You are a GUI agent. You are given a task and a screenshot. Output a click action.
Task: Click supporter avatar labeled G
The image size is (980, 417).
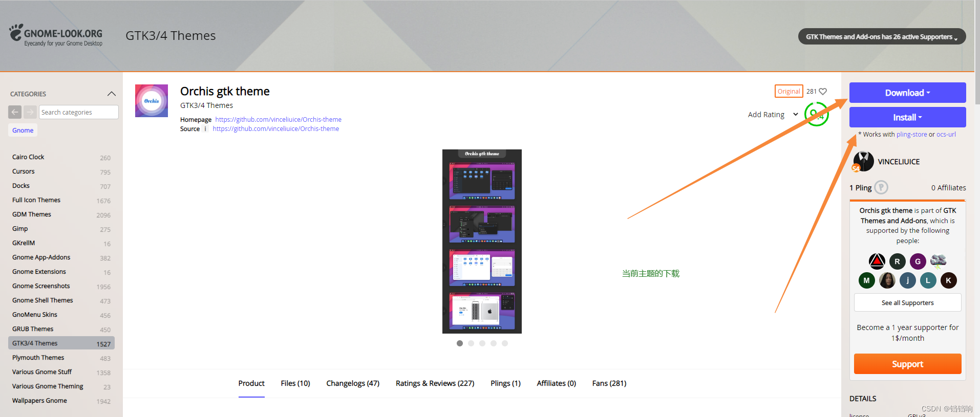(x=918, y=261)
